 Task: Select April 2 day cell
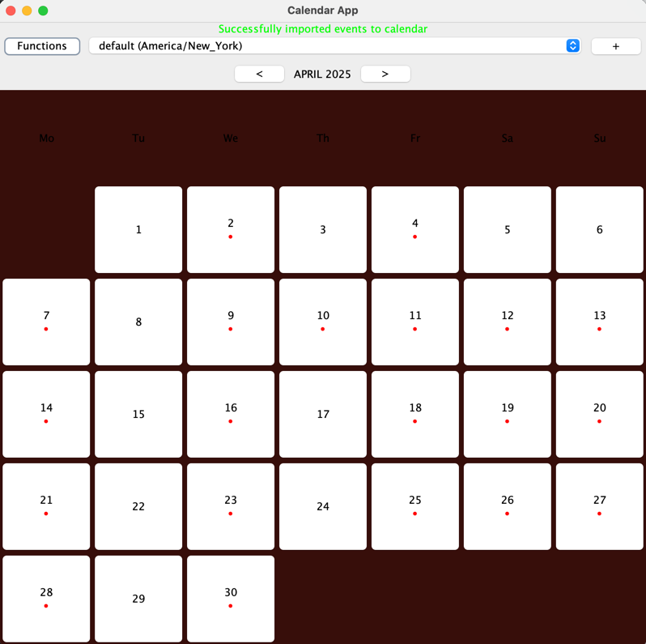(231, 229)
